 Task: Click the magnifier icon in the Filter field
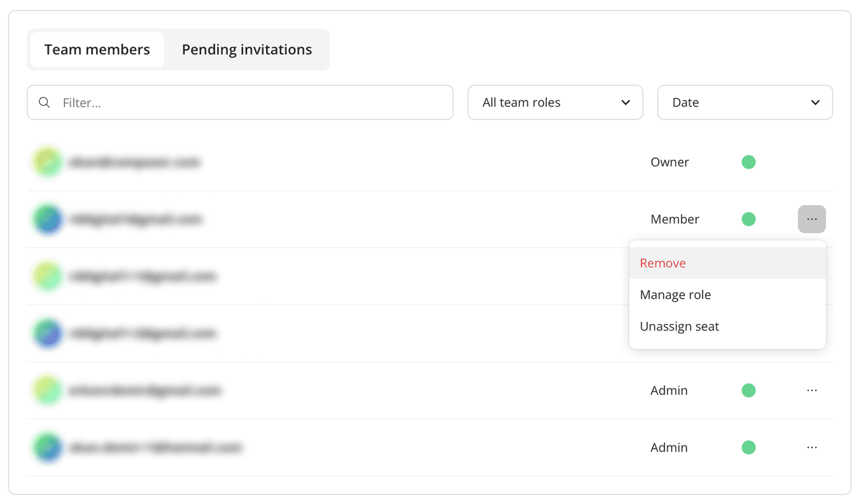(45, 103)
